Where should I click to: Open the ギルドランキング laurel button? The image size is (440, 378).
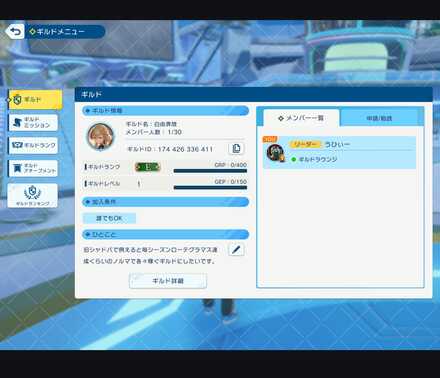[x=33, y=195]
